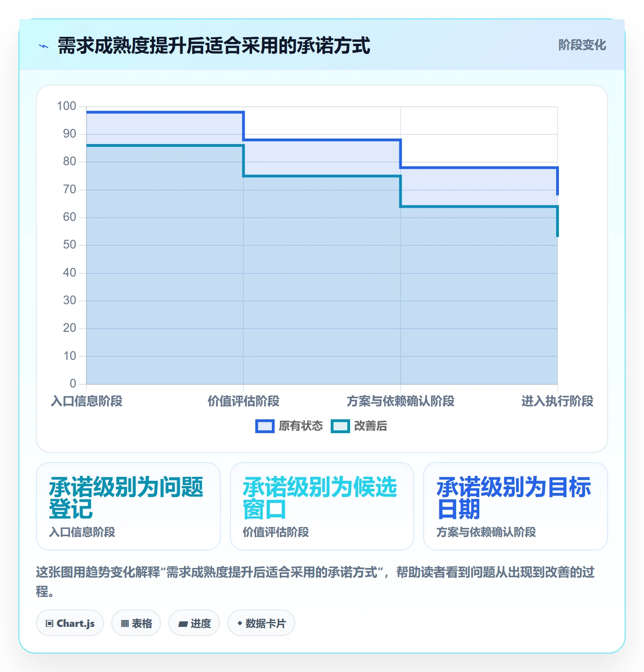Click the description paragraph starting 这张图用趋势变化
The image size is (644, 672).
(316, 582)
